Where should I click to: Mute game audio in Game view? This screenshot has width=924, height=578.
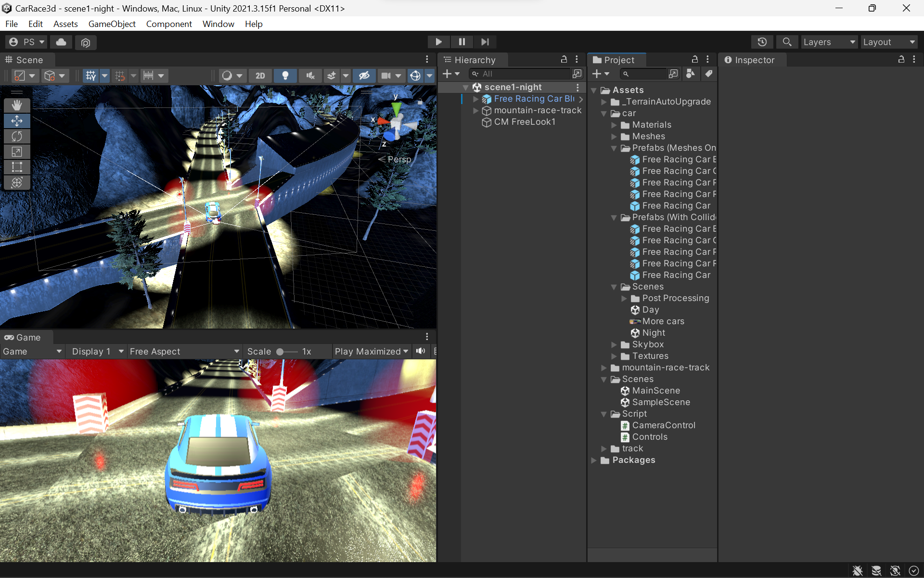[421, 351]
